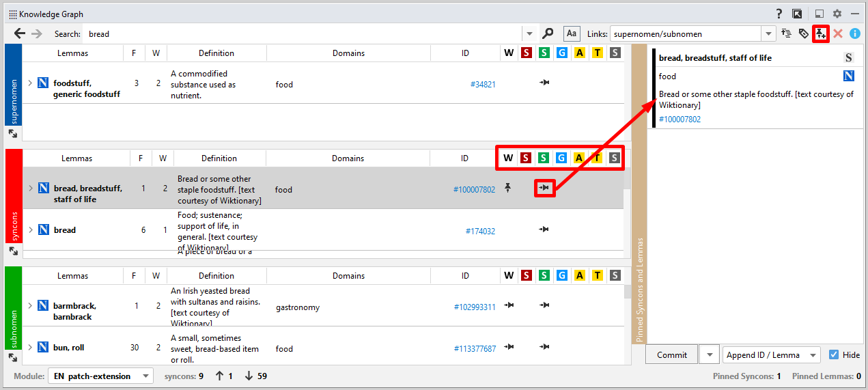Click inside the Search field containing bread

point(300,33)
